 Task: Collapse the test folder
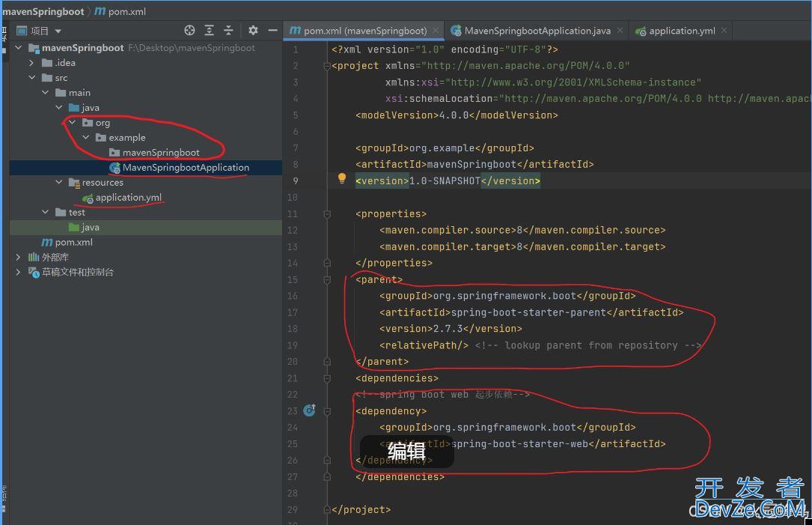[x=46, y=212]
